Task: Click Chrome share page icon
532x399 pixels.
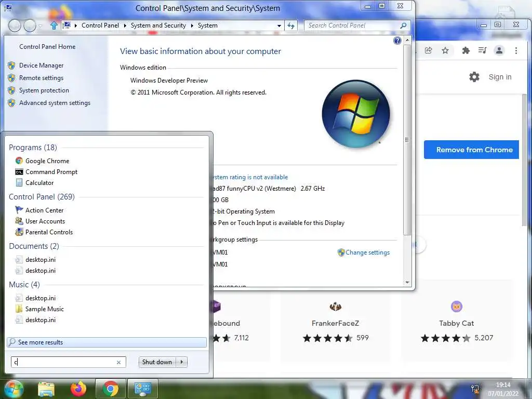Action: 429,50
